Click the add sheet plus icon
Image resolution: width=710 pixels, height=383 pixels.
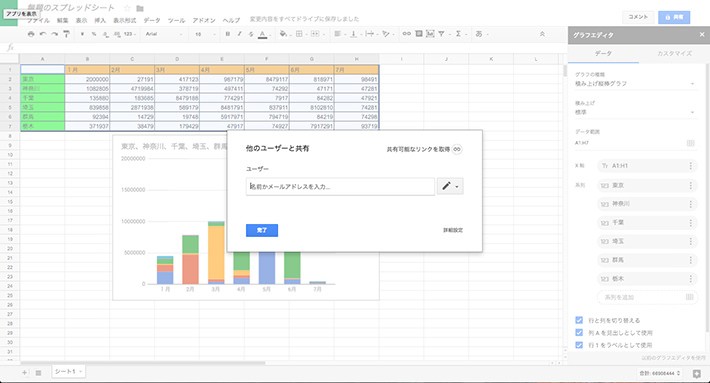(24, 372)
